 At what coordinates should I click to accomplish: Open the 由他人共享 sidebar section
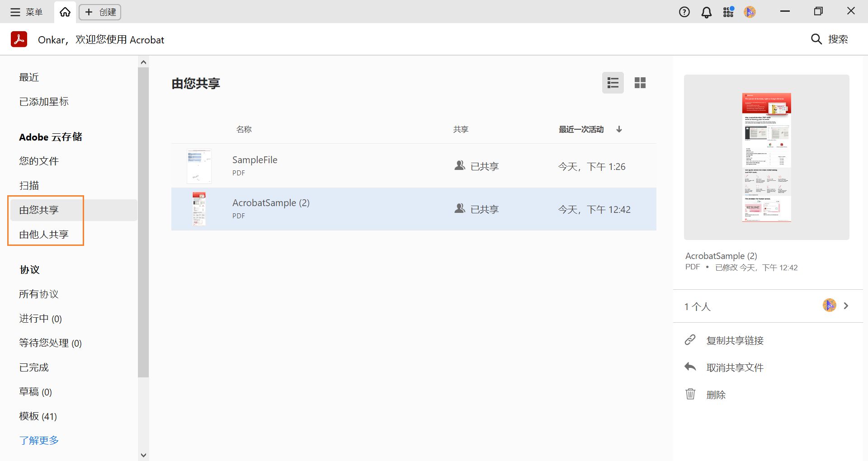coord(44,234)
